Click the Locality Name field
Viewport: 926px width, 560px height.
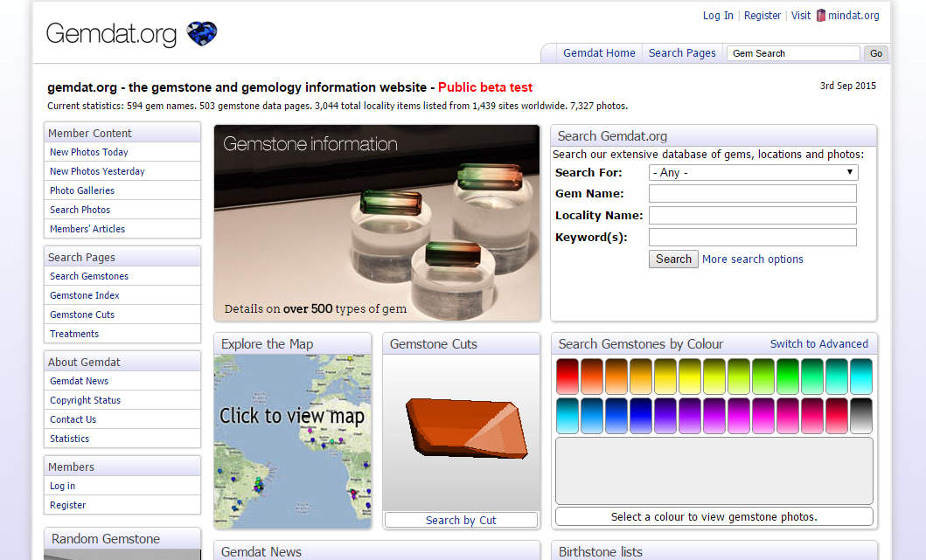[752, 216]
